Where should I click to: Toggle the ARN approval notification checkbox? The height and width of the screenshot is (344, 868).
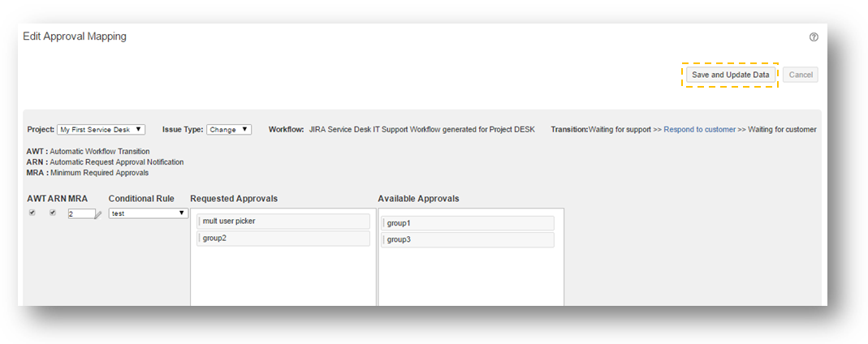tap(53, 213)
